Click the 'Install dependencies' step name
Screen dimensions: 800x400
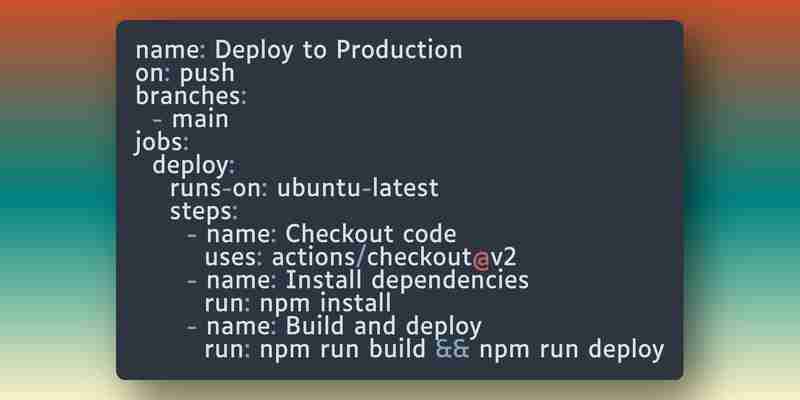[x=407, y=281]
